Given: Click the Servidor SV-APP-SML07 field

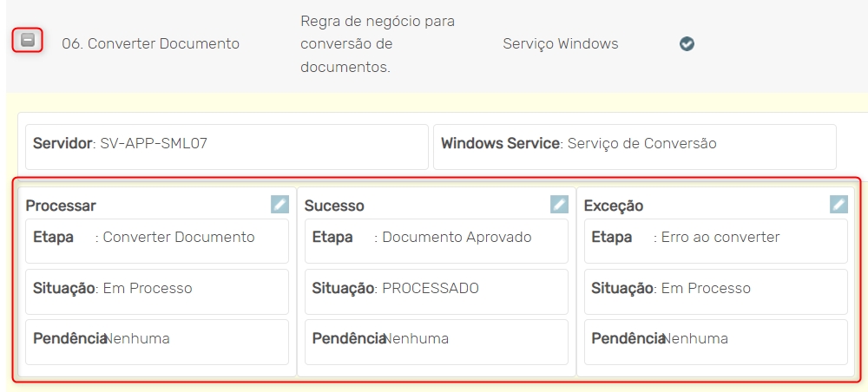Looking at the screenshot, I should [227, 146].
